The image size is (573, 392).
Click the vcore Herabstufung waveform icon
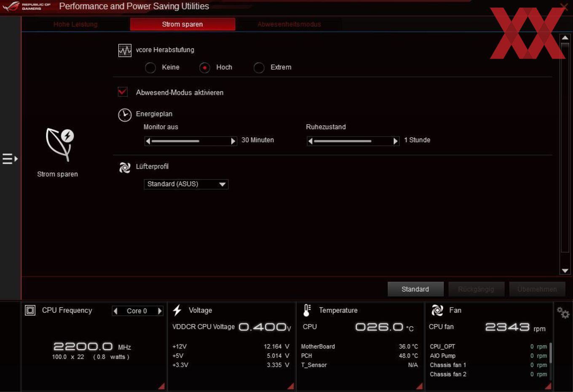(125, 51)
